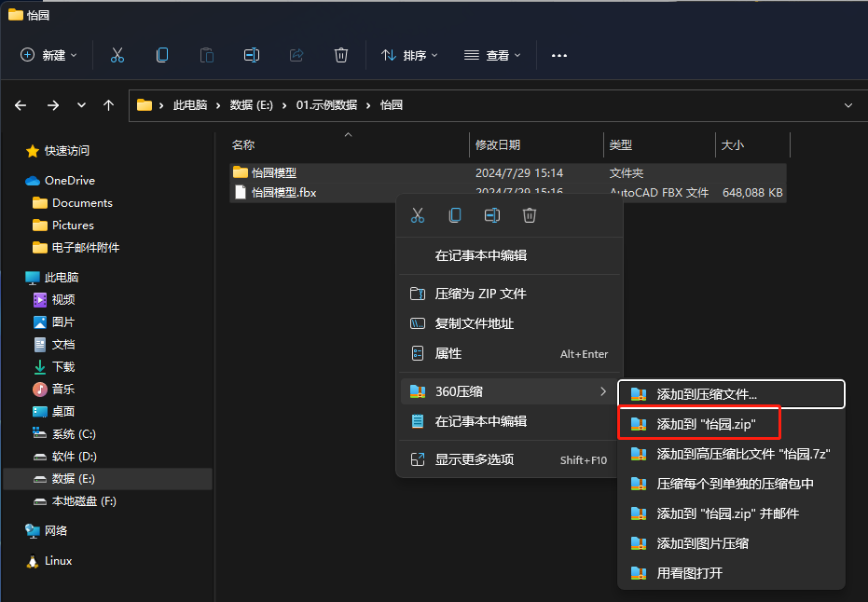Image resolution: width=868 pixels, height=602 pixels.
Task: Select 添加到 "怡园.zip" in the submenu
Action: pyautogui.click(x=706, y=424)
